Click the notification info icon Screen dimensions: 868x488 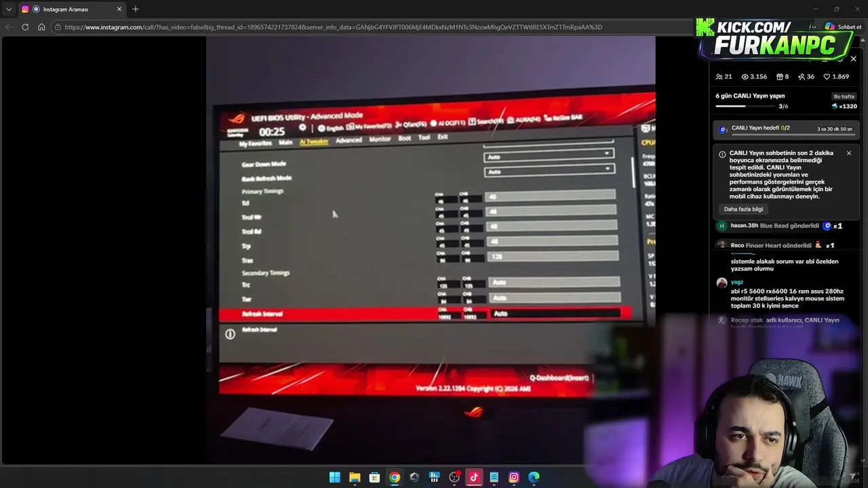[x=722, y=155]
